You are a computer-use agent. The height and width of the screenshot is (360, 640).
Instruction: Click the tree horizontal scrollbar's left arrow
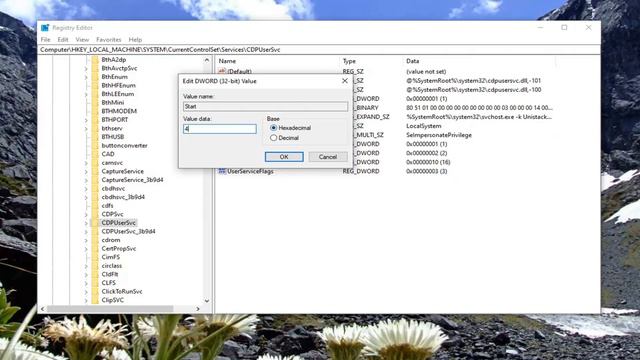point(42,309)
